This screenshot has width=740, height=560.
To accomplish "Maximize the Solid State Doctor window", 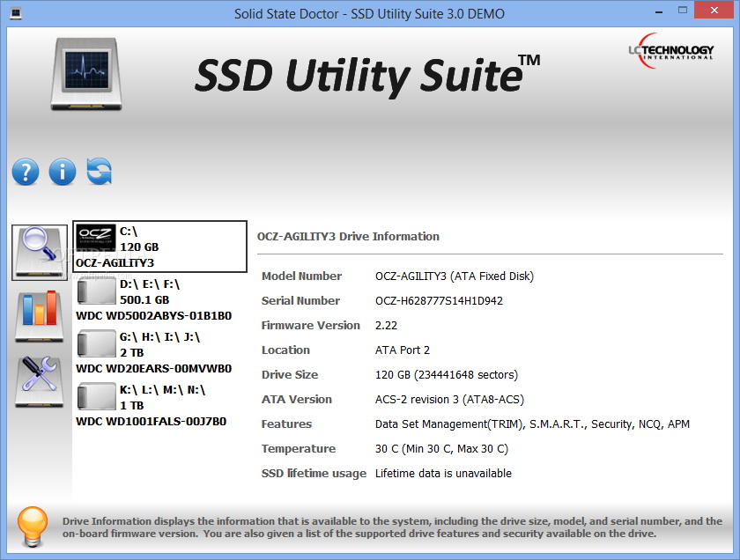I will (683, 11).
